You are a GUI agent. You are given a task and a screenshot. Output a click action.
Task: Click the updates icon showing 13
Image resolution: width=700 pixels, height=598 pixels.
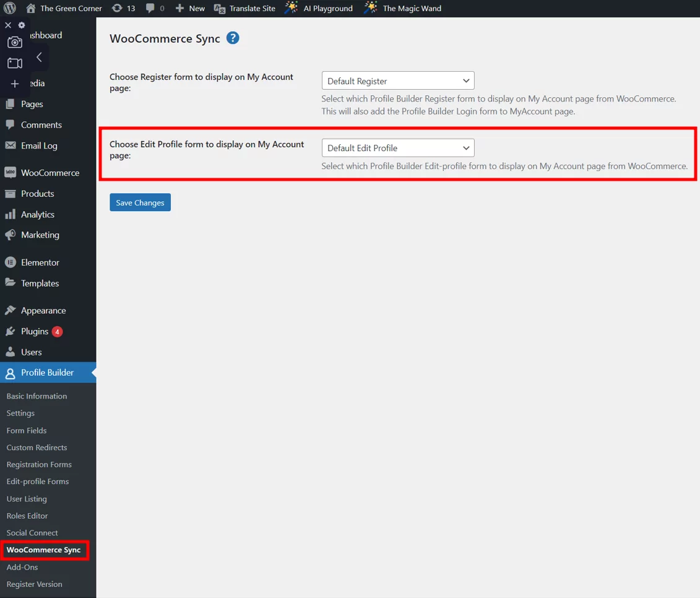pos(117,8)
